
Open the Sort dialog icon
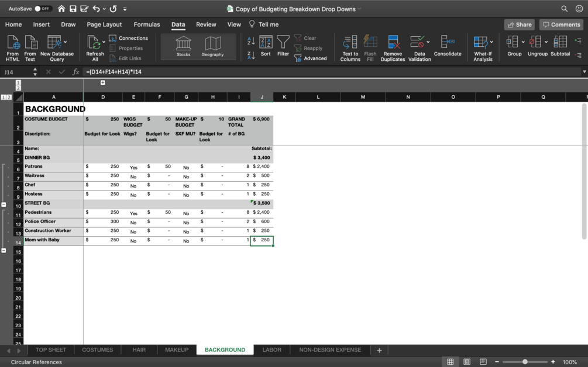[266, 46]
